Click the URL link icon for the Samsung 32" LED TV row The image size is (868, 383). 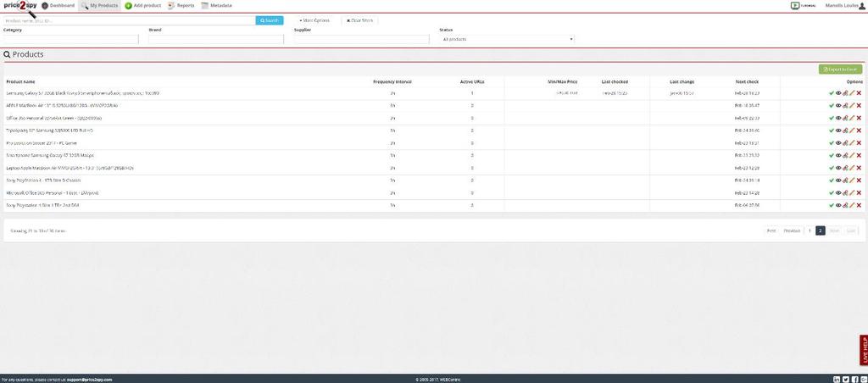pos(845,130)
